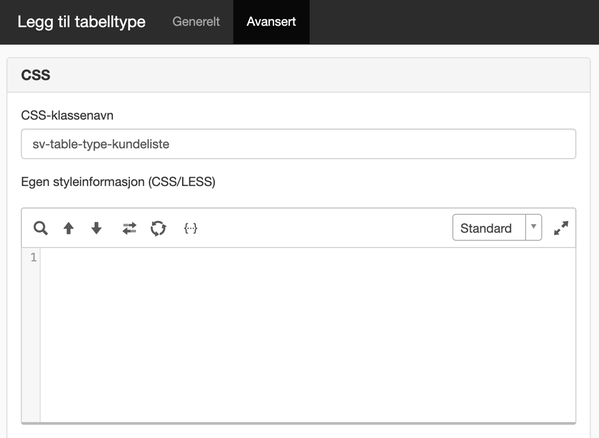Open the replace tool with swap arrows icon
The height and width of the screenshot is (438, 599).
pos(130,228)
